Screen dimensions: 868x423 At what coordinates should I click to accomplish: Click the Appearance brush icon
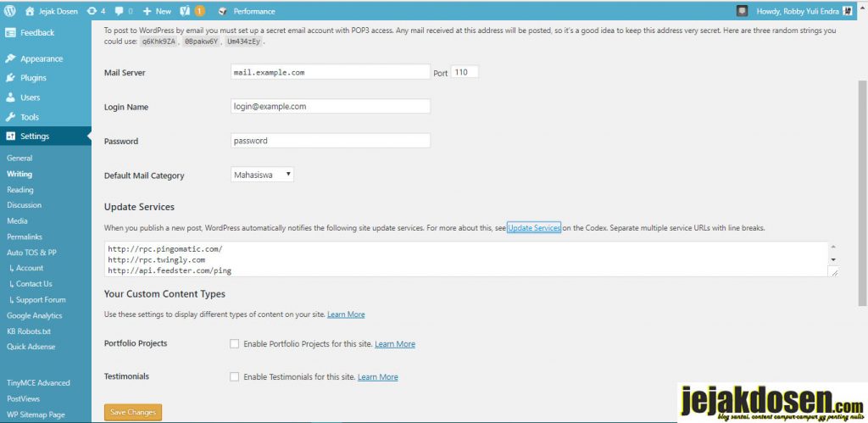tap(10, 58)
